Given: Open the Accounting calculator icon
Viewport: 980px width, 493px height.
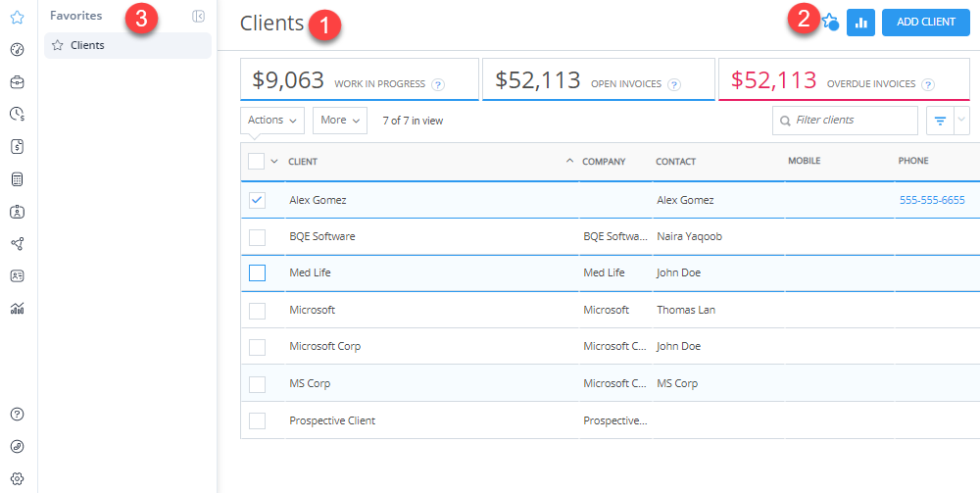Looking at the screenshot, I should (x=18, y=179).
